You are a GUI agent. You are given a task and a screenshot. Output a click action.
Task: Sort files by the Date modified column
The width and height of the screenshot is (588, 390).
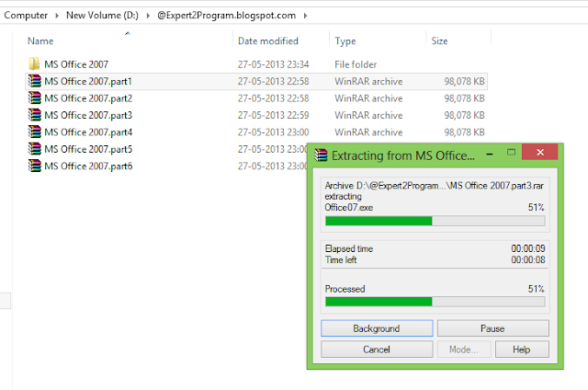coord(268,40)
